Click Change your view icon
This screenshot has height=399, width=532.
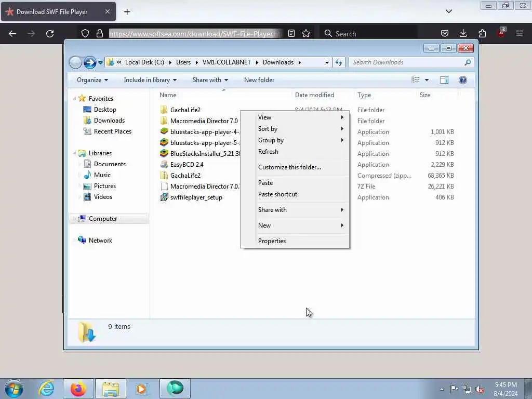(x=416, y=80)
